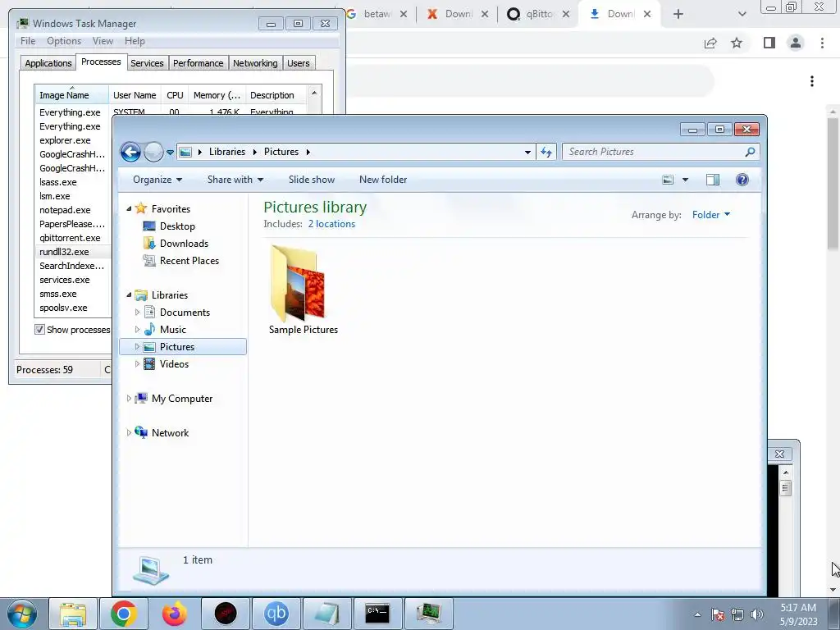Click the Explorer Forward navigation button

click(x=153, y=152)
